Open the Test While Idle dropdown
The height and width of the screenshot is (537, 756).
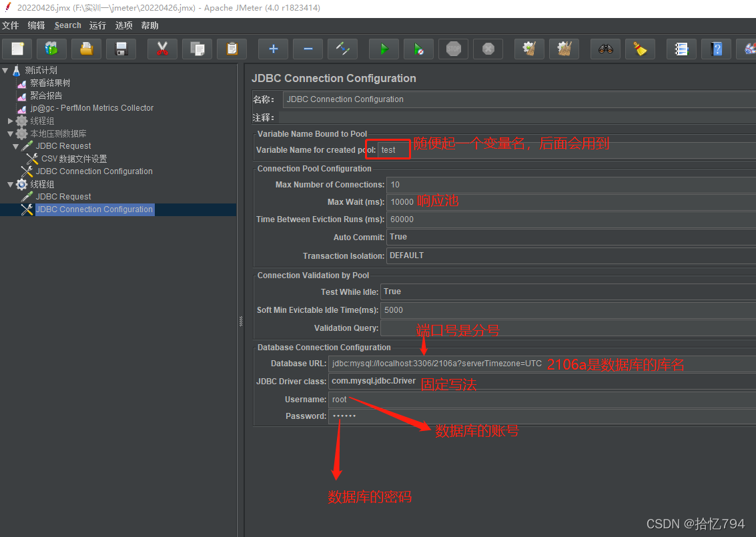click(x=569, y=292)
